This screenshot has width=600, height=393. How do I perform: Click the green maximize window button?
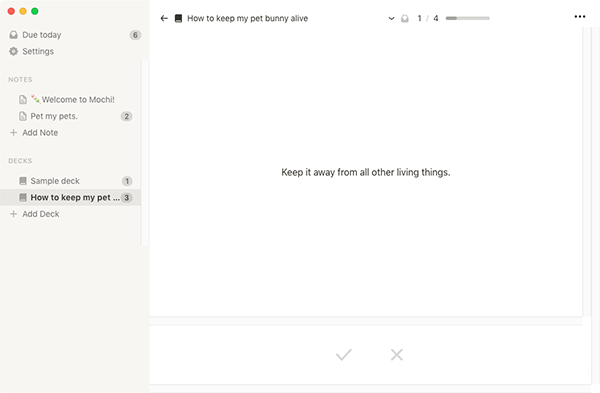[35, 11]
